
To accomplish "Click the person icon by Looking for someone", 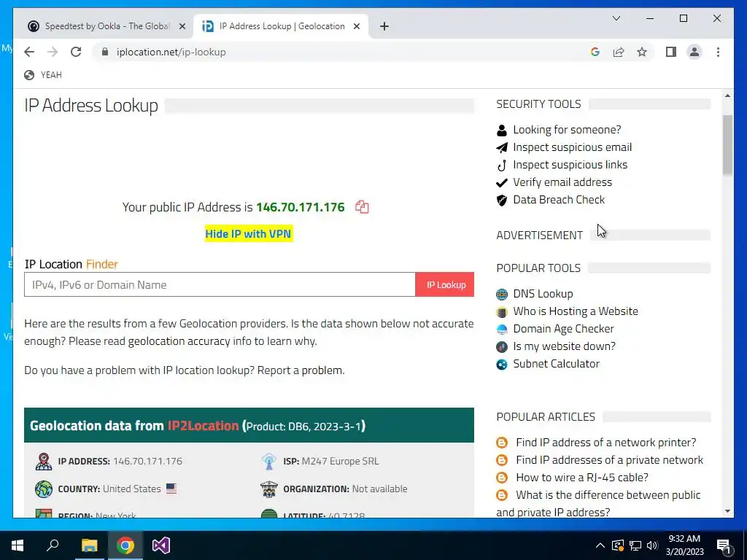I will click(x=502, y=130).
